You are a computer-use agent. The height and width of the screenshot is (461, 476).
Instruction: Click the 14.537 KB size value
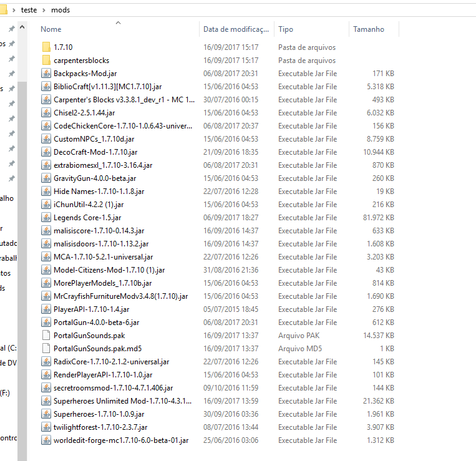pyautogui.click(x=378, y=336)
